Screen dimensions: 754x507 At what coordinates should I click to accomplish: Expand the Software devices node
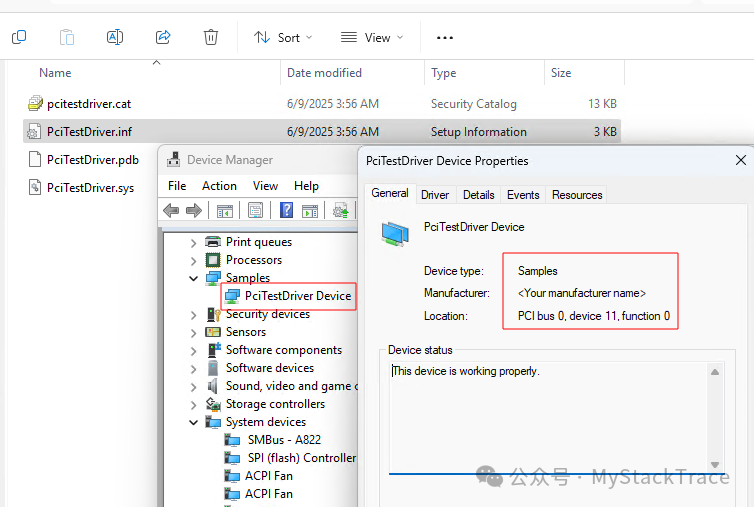point(193,369)
